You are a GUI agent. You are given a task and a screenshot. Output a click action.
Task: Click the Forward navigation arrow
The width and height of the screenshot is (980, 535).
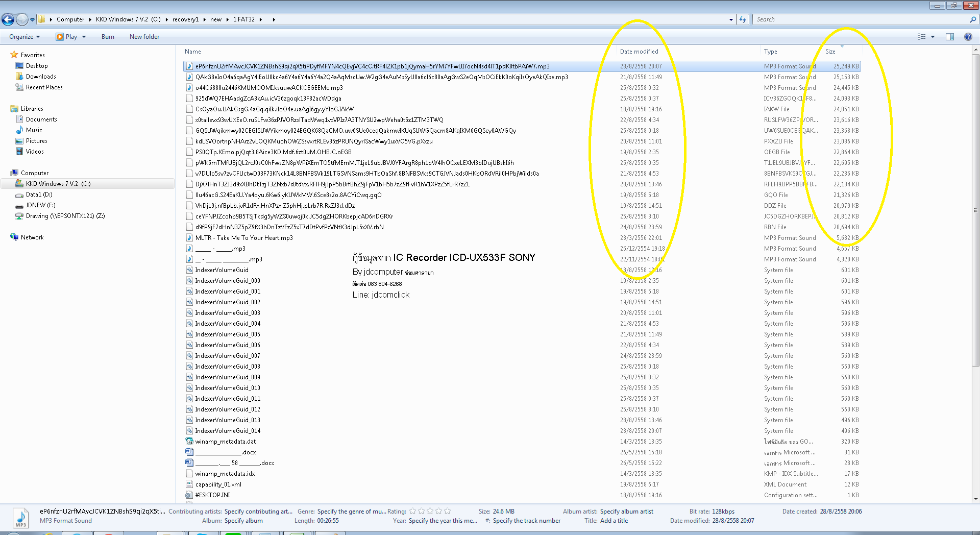coord(22,19)
